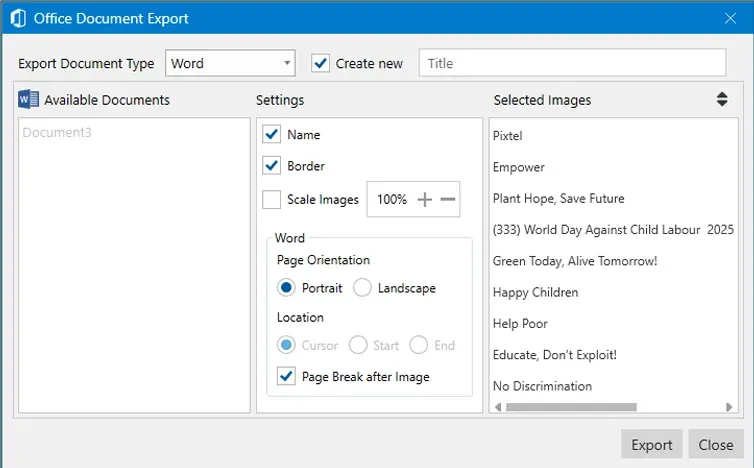Select the Happy Children image entry

[x=535, y=292]
